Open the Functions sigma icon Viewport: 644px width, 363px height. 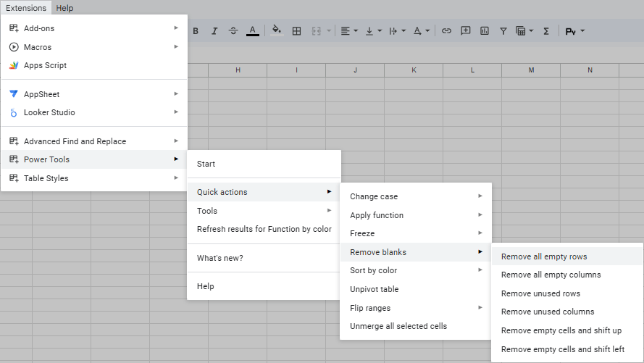(546, 31)
